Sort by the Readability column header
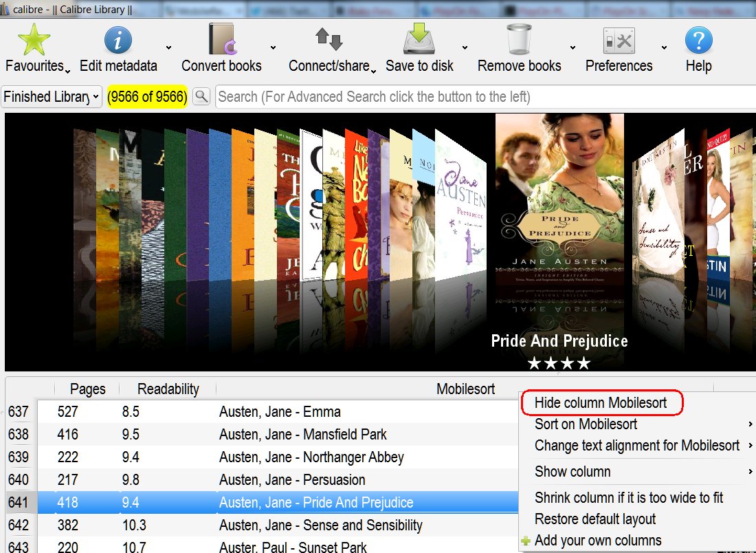The height and width of the screenshot is (553, 756). point(168,389)
